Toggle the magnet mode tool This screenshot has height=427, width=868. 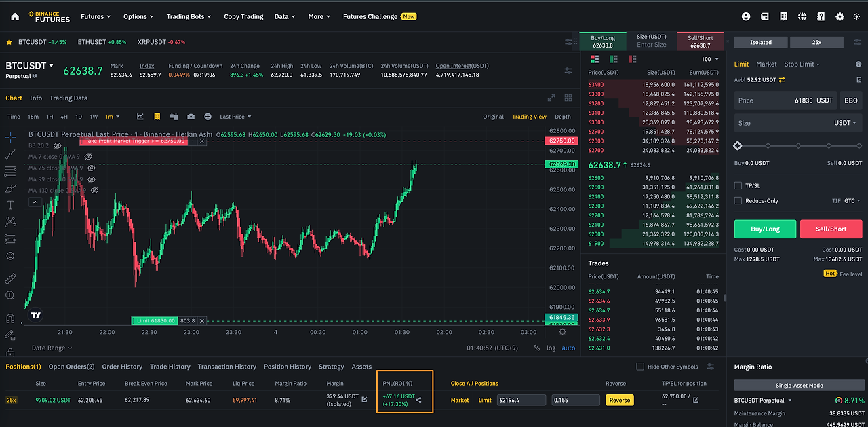(10, 318)
